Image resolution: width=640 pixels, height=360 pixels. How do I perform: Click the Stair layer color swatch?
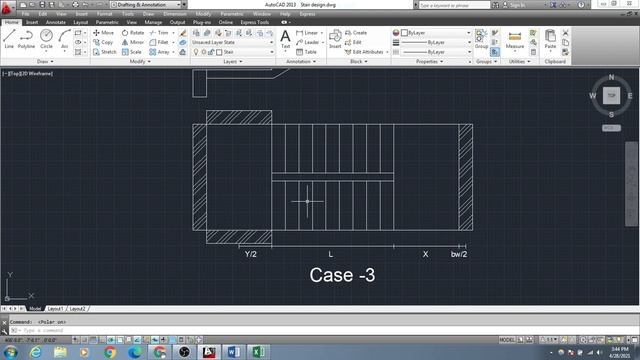(219, 52)
